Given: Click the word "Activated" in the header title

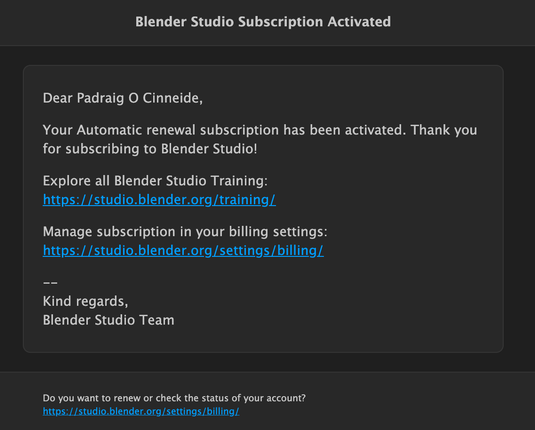Looking at the screenshot, I should (x=359, y=22).
